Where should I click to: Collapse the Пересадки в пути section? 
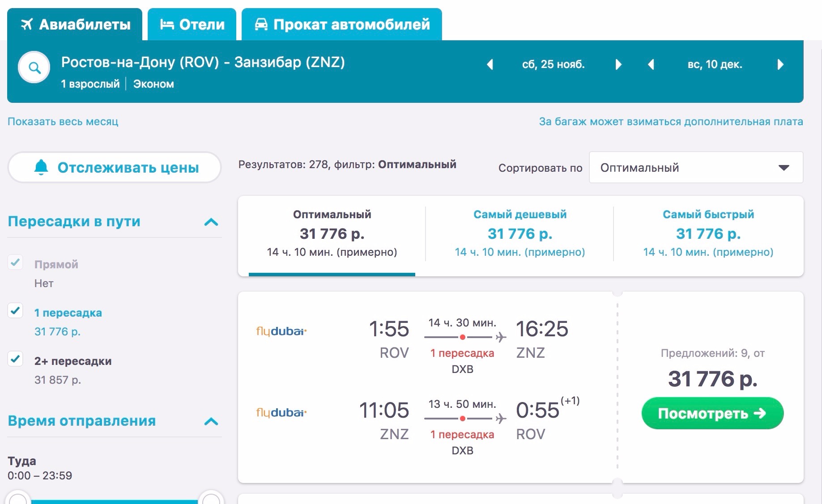211,222
